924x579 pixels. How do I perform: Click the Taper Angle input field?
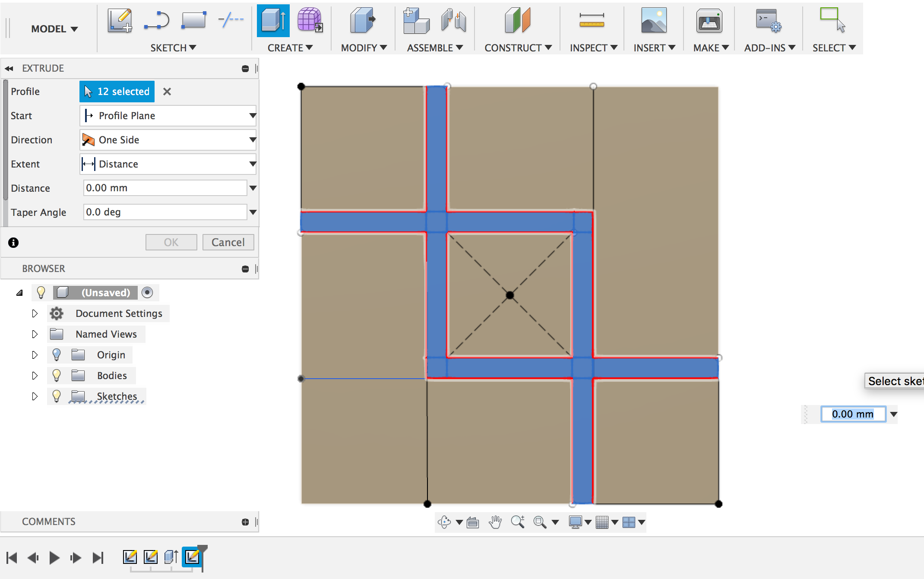click(165, 212)
